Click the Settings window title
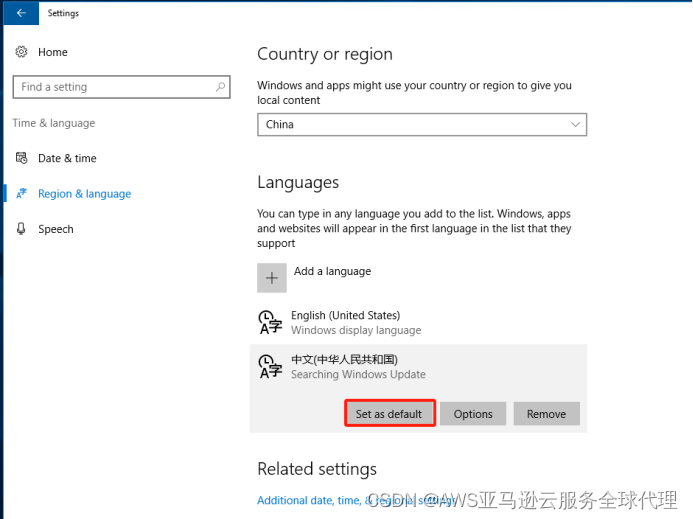This screenshot has height=519, width=693. pos(63,13)
